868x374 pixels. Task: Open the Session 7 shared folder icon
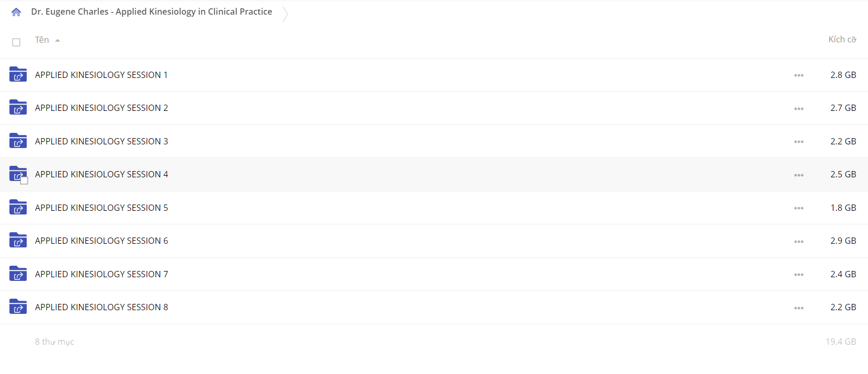coord(18,274)
